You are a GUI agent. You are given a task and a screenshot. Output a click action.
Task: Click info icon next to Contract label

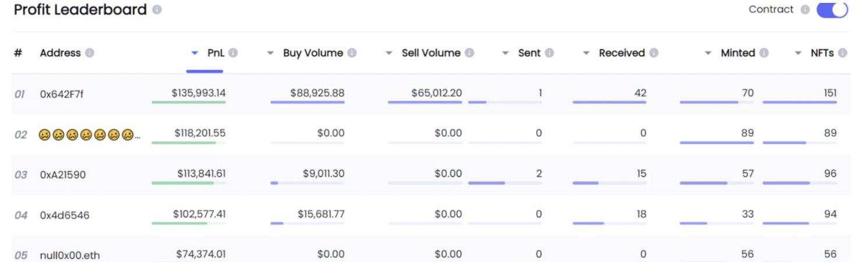tap(805, 10)
